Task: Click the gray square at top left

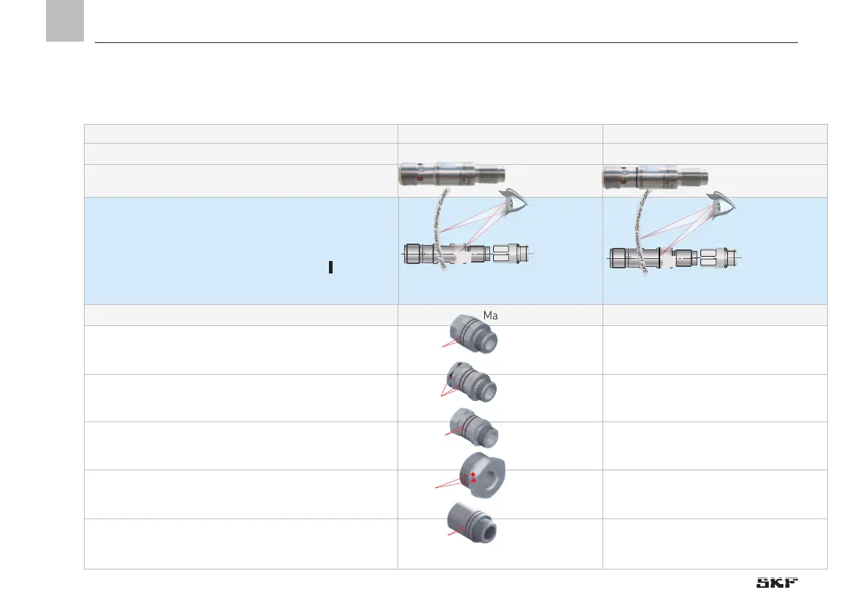Action: (65, 20)
